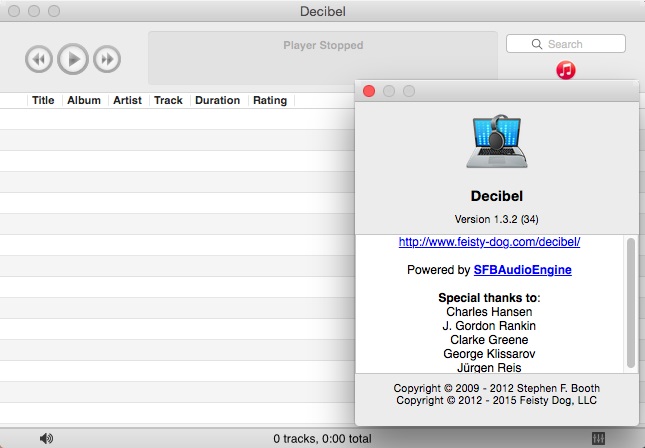The width and height of the screenshot is (645, 448).
Task: Click the rewind previous track button
Action: pos(39,59)
